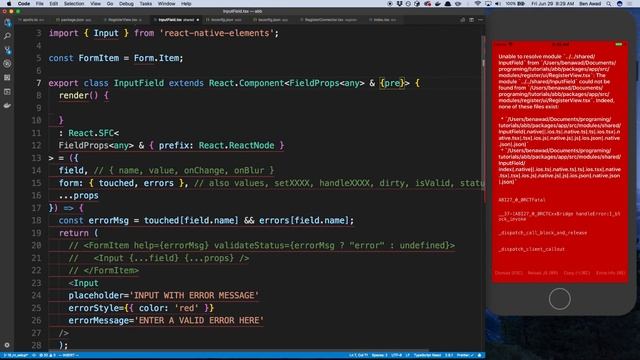Open the Code application menu
Screen dimensions: 640x360
click(24, 4)
